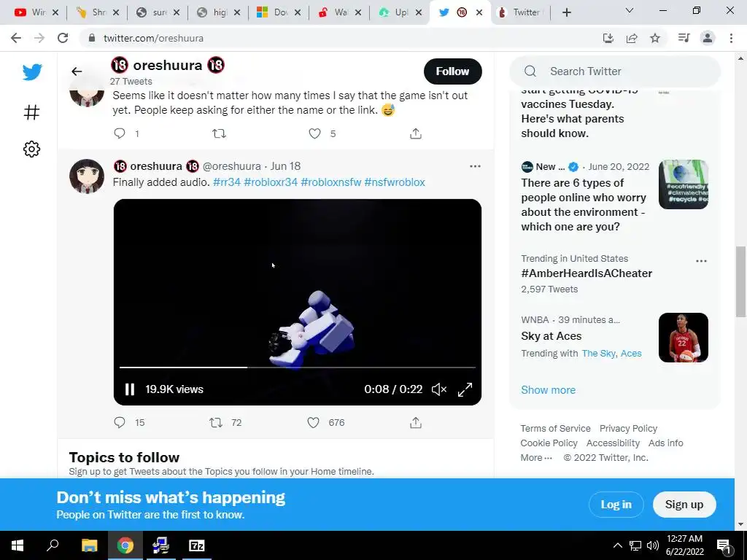Viewport: 747px width, 560px height.
Task: Share the 'Seems like it doesn't matter' tweet
Action: click(x=415, y=133)
